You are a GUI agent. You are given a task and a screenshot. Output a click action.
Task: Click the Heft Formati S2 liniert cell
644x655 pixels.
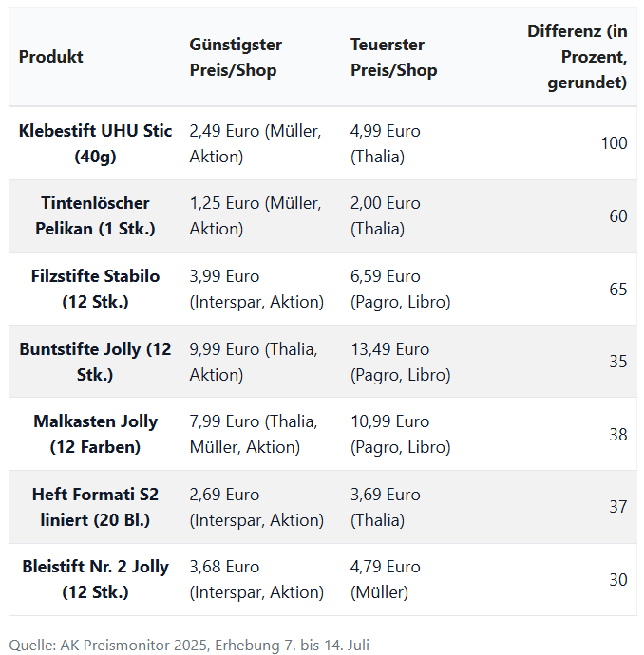tap(95, 507)
